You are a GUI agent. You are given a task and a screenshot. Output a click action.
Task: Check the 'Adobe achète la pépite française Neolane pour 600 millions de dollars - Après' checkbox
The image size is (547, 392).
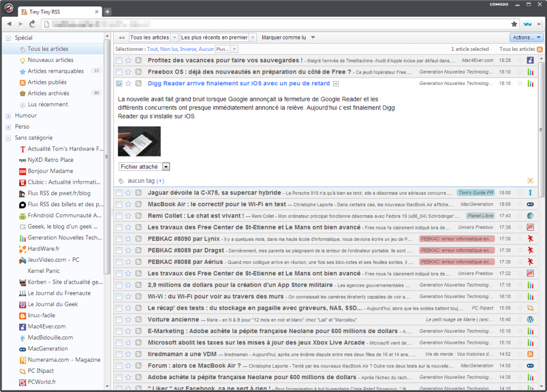119,377
